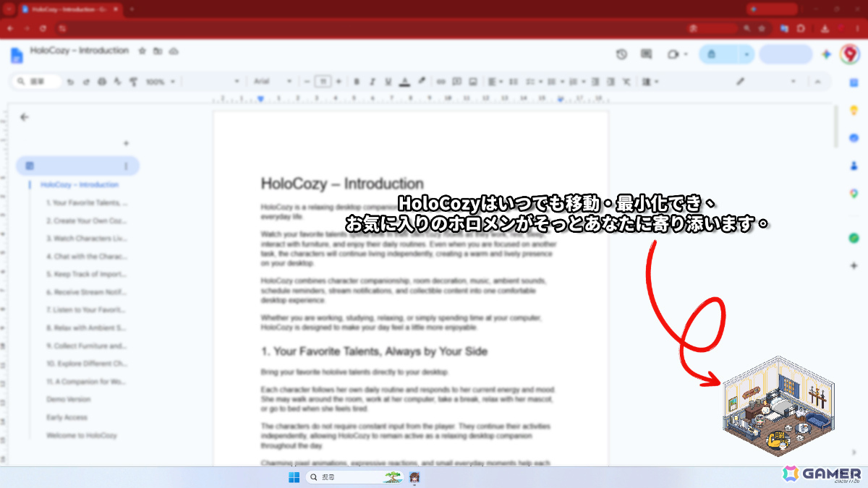Star the HoloCozy – Introduction document
868x488 pixels.
(x=142, y=51)
